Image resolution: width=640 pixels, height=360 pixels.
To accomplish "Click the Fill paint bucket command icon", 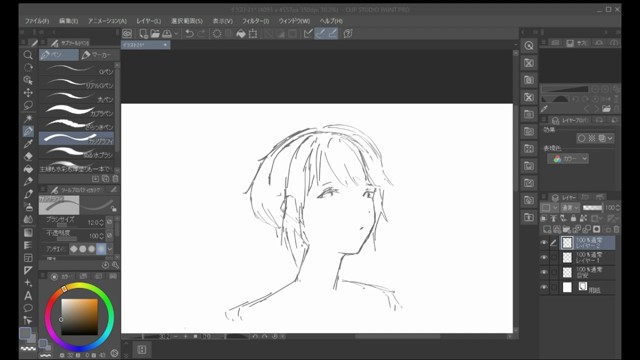I will coord(241,33).
